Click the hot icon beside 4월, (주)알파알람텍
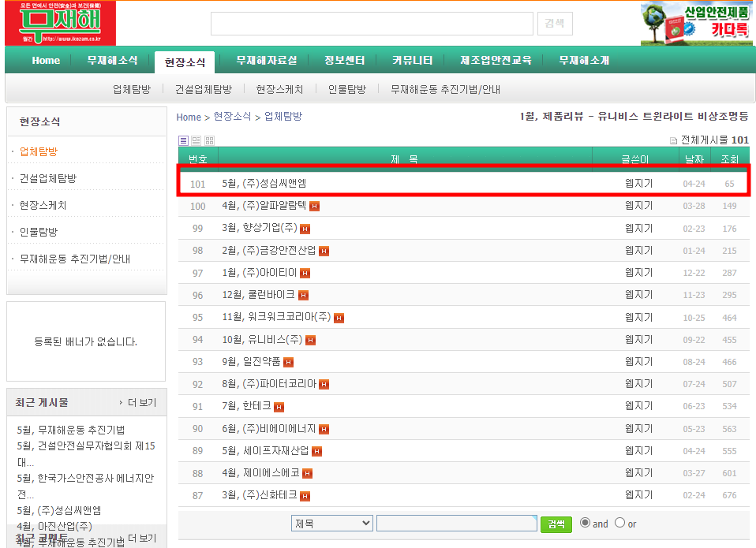 point(314,207)
